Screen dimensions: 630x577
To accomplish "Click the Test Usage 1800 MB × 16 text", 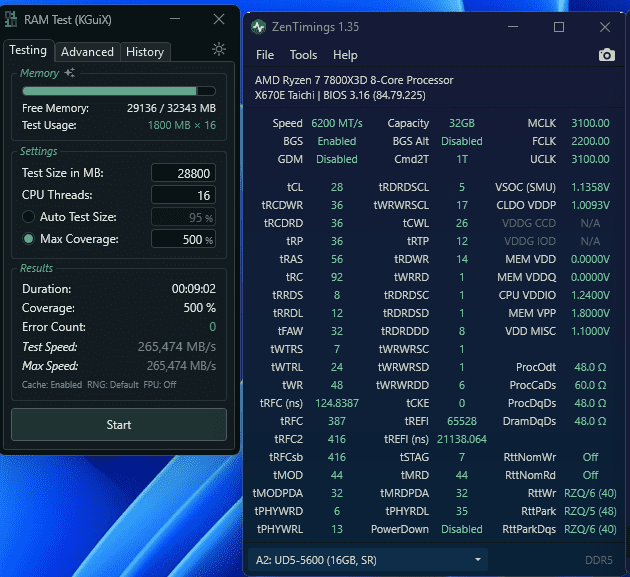I will pyautogui.click(x=182, y=125).
